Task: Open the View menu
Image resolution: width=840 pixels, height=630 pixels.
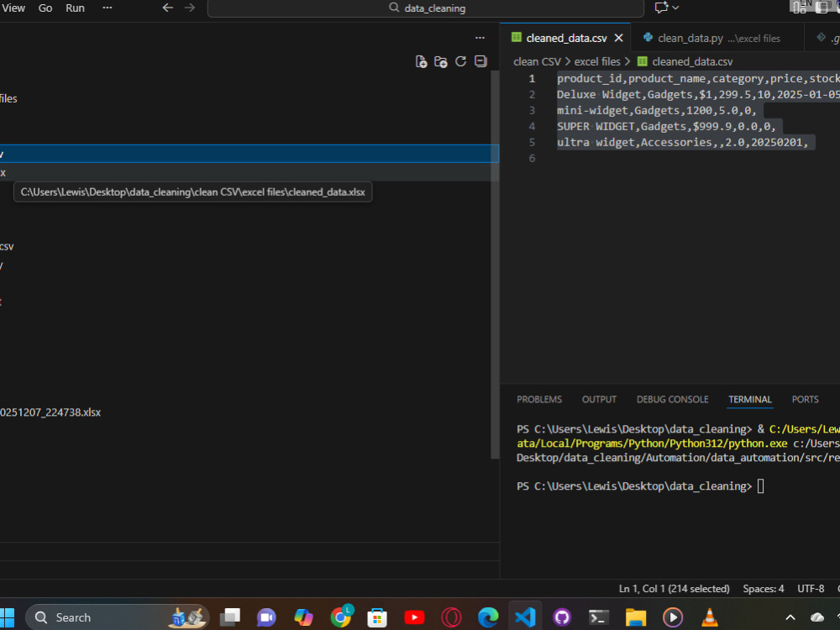Action: coord(13,8)
